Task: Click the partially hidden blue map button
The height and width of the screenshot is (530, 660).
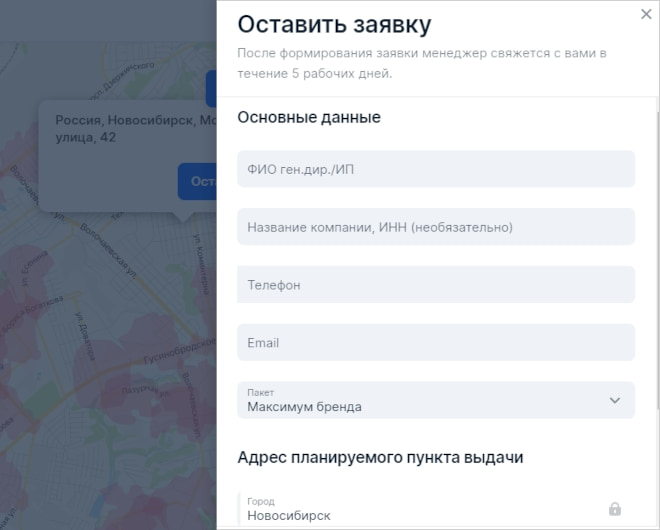Action: (211, 89)
